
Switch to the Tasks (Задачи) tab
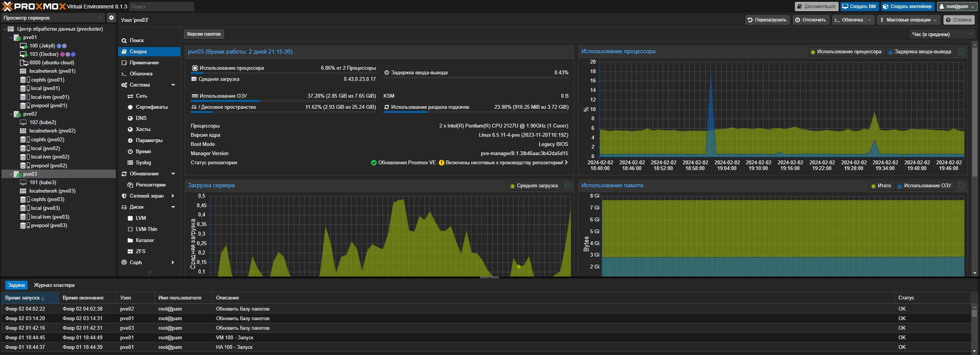[16, 285]
